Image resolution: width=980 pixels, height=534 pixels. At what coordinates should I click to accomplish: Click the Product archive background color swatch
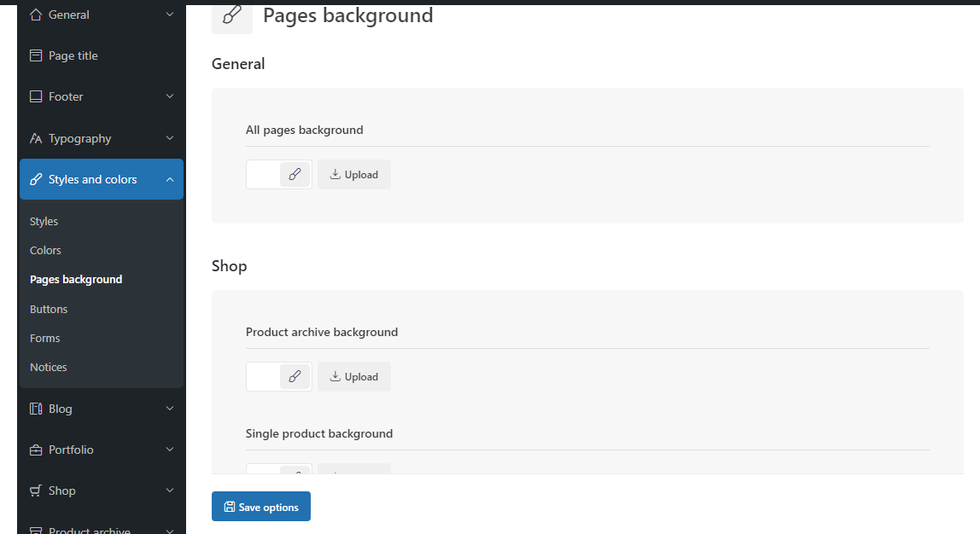[x=263, y=376]
